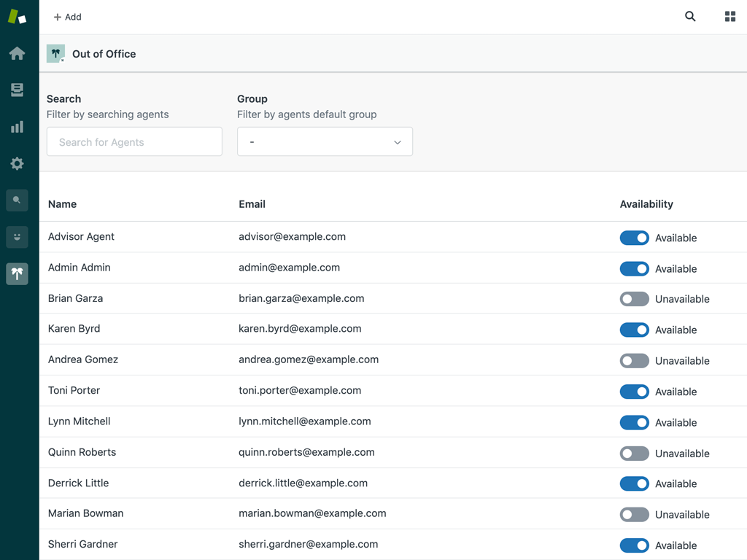
Task: Click the Deskpro logo in the top corner
Action: 17,16
